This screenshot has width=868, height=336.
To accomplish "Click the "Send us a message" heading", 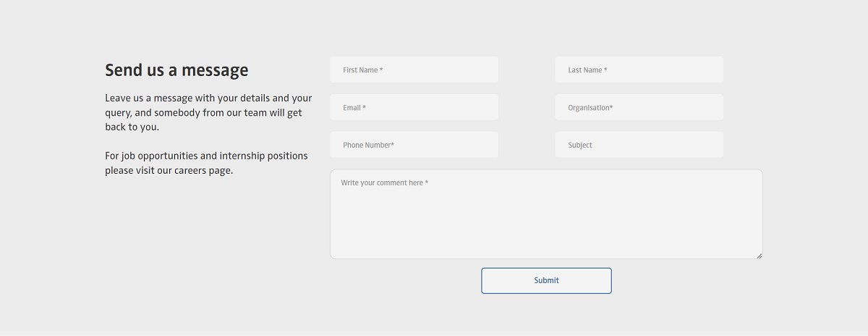I will coord(176,70).
